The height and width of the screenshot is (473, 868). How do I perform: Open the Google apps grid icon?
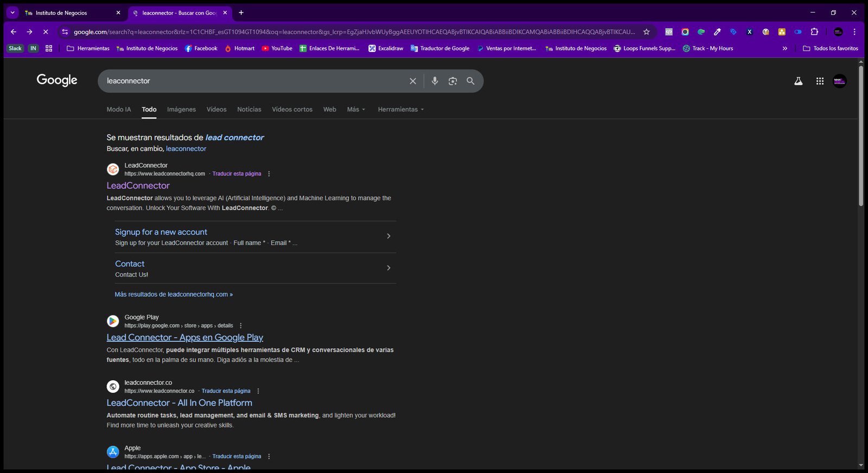click(x=820, y=81)
